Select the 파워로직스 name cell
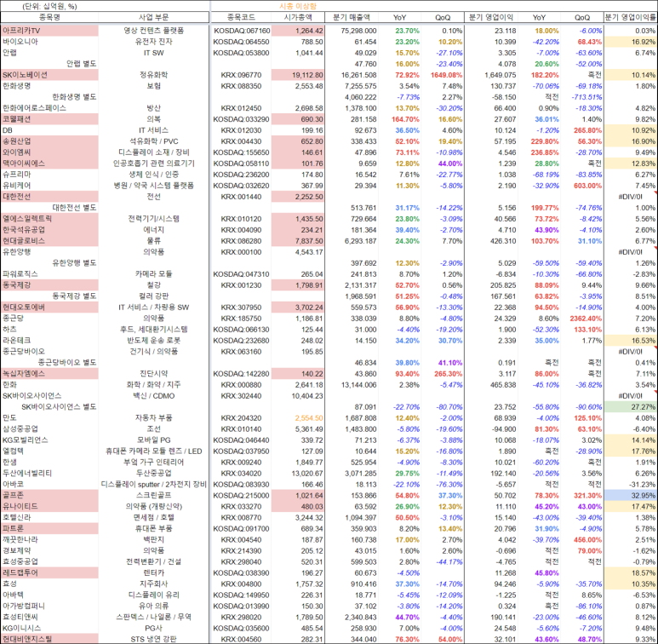The width and height of the screenshot is (658, 644). click(x=49, y=273)
